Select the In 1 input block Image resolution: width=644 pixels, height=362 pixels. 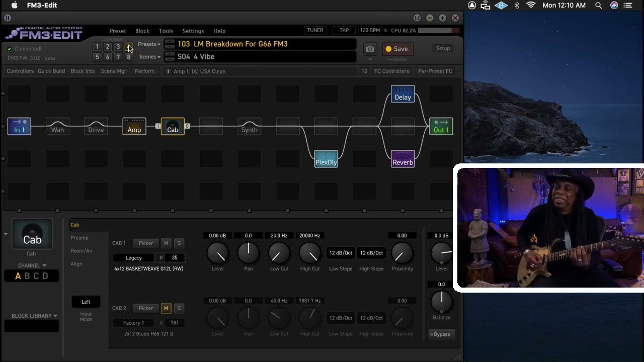tap(19, 126)
